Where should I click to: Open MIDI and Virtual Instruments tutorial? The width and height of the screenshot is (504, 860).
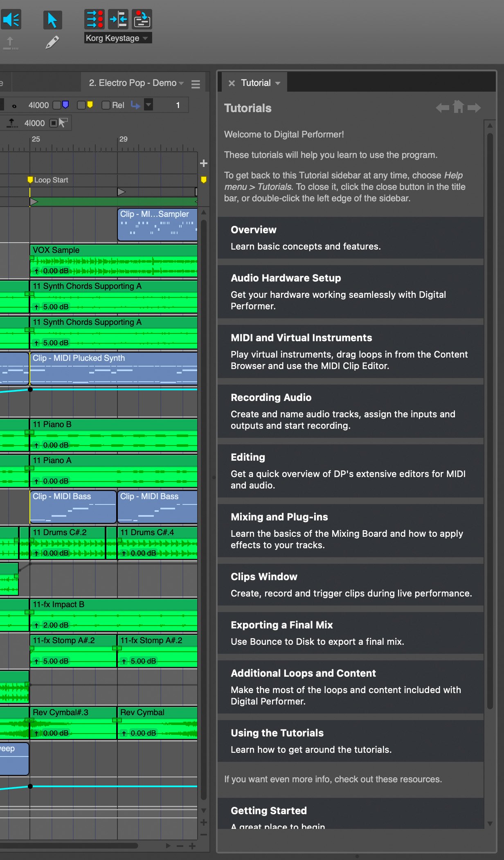click(x=351, y=351)
